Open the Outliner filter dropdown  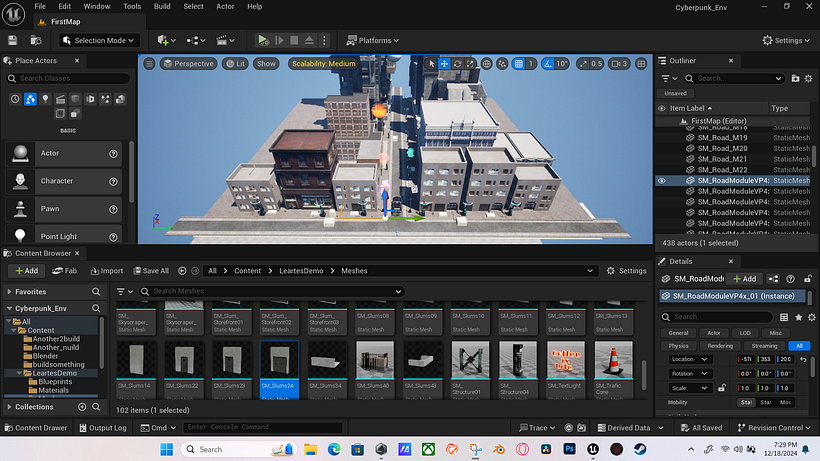669,78
